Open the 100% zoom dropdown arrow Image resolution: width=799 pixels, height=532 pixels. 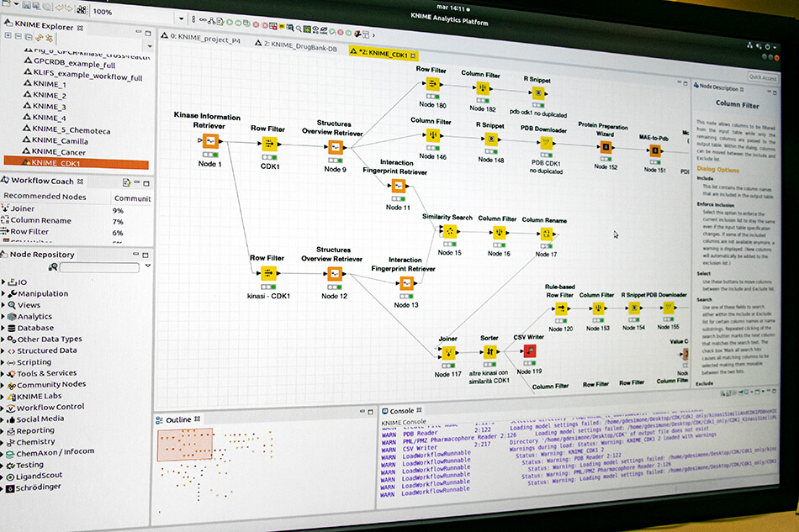[182, 18]
